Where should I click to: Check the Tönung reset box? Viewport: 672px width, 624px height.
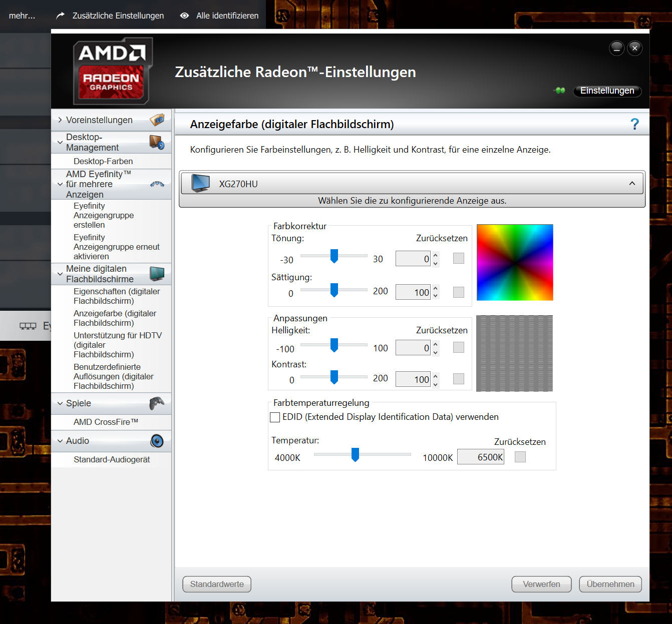pos(459,258)
